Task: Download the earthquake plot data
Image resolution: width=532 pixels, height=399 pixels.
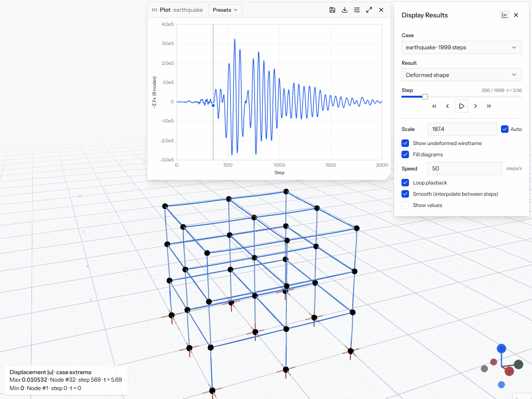Action: point(345,10)
